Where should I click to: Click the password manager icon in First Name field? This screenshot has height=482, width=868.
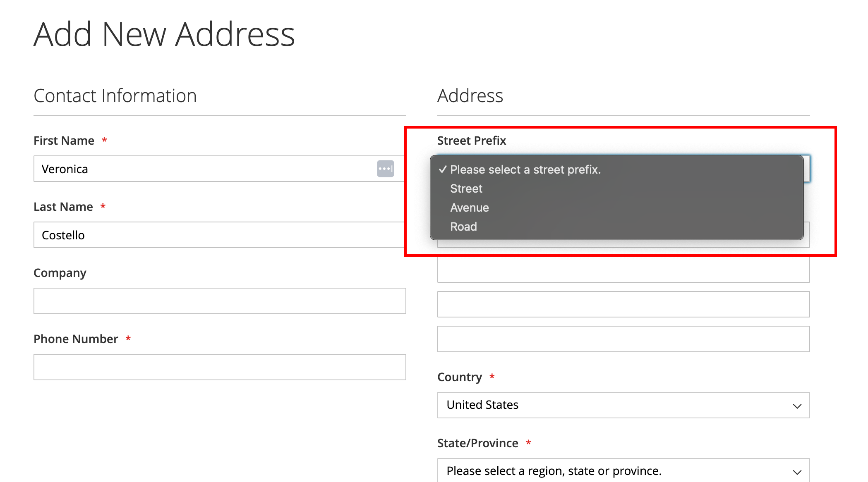click(385, 169)
